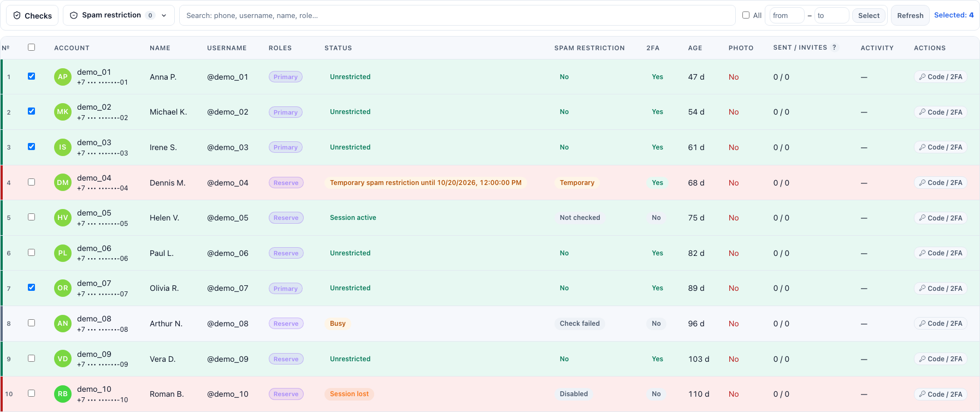The width and height of the screenshot is (980, 412).
Task: Open Code / 2FA for demo_10
Action: 941,394
